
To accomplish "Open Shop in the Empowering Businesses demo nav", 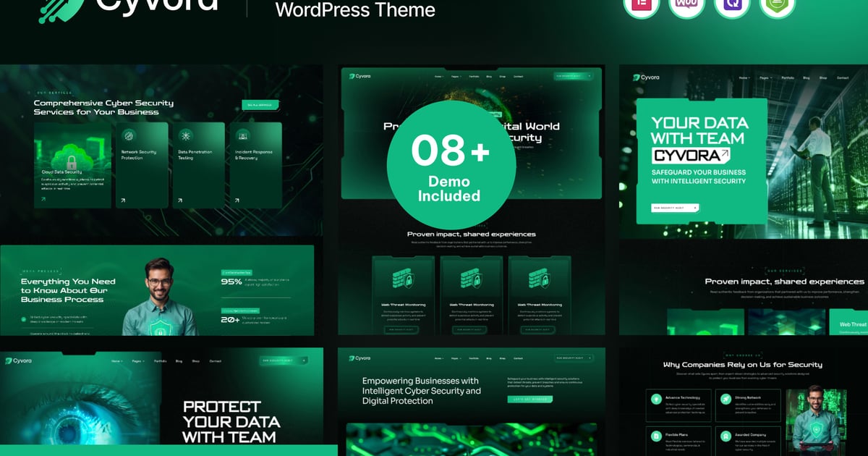I will [503, 358].
